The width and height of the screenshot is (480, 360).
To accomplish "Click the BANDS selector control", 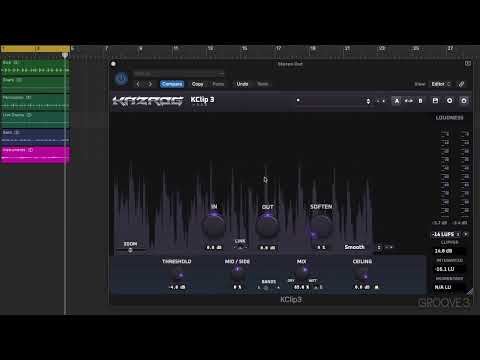I will 269,288.
